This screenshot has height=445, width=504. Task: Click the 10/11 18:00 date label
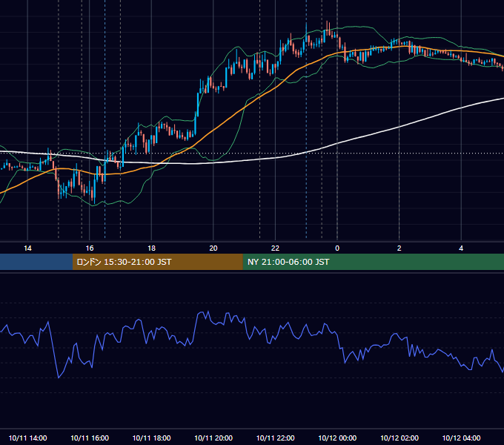click(x=151, y=438)
